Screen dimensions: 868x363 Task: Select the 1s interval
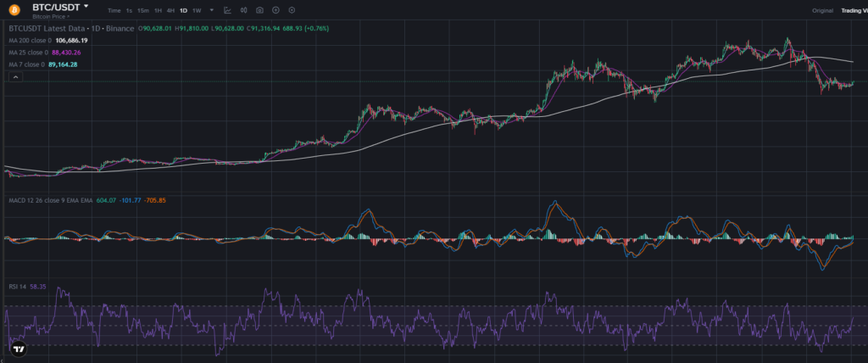pos(129,10)
